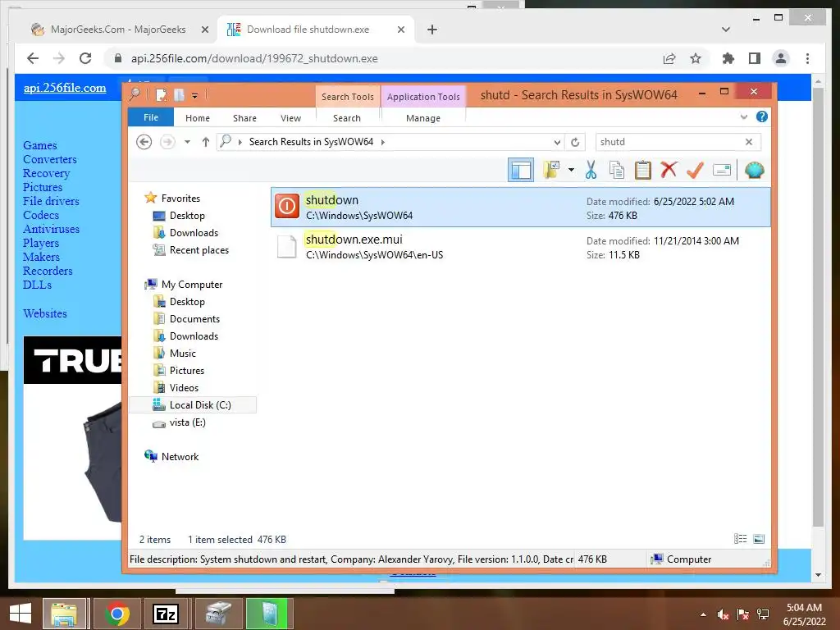Open the Explorer Help question mark
Image resolution: width=840 pixels, height=630 pixels.
click(x=762, y=116)
